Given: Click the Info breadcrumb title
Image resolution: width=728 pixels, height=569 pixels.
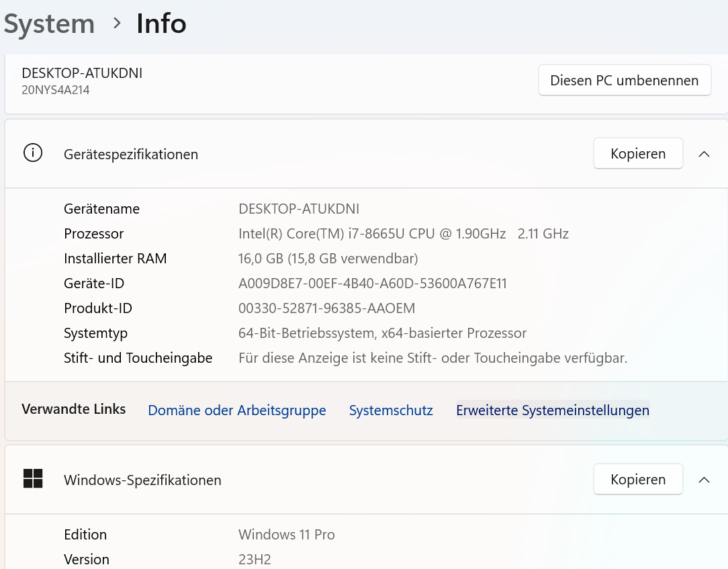Looking at the screenshot, I should 161,24.
